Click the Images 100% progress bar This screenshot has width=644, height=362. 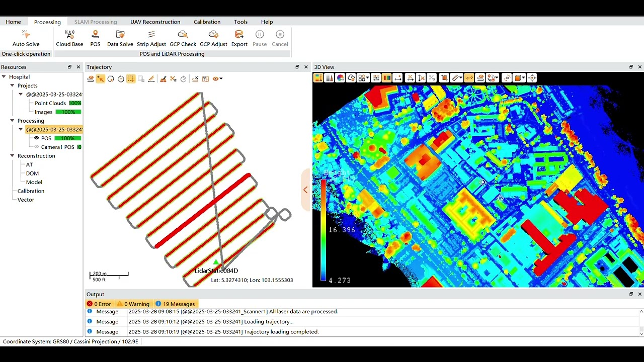coord(68,112)
